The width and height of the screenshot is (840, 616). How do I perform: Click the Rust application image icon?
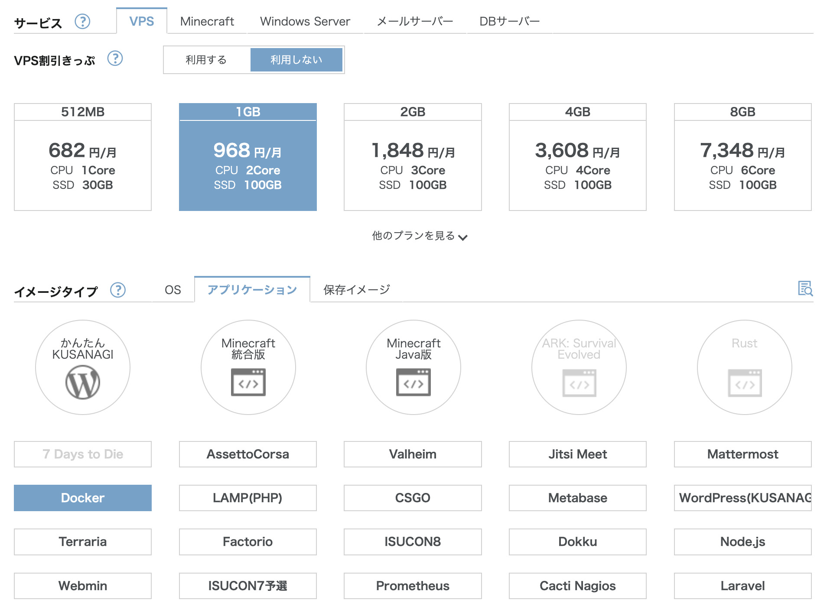(742, 367)
